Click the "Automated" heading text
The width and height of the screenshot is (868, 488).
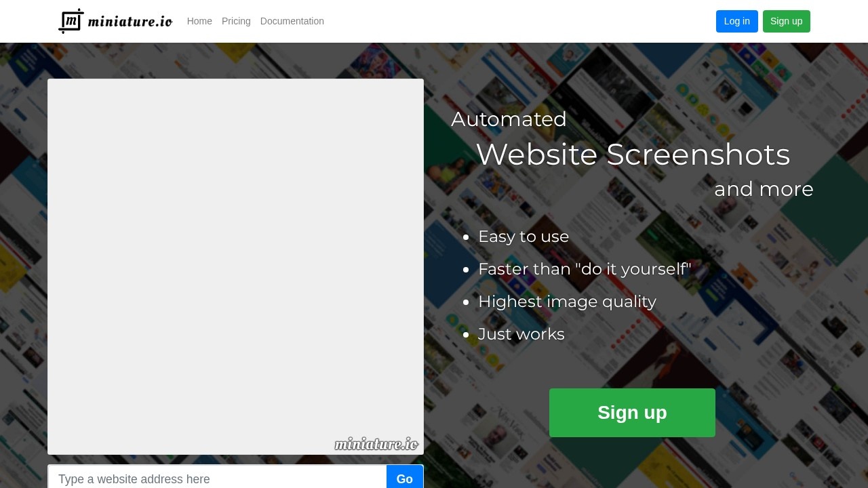tap(509, 119)
